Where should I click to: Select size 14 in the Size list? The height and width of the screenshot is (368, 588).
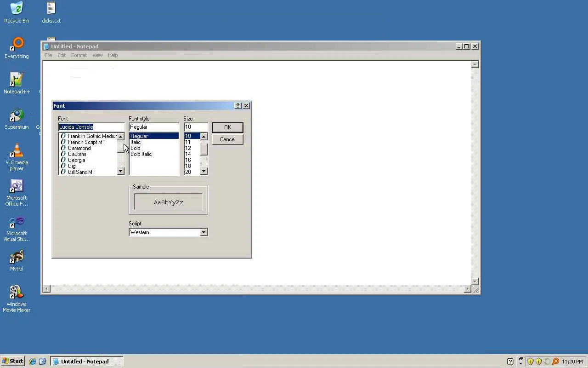192,154
